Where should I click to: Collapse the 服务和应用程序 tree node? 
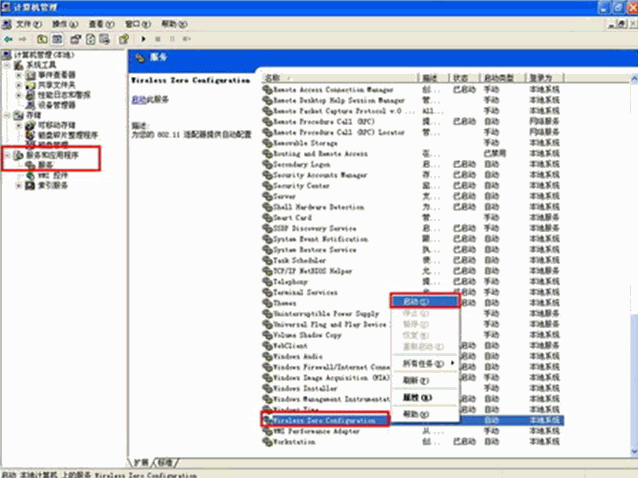pyautogui.click(x=8, y=156)
